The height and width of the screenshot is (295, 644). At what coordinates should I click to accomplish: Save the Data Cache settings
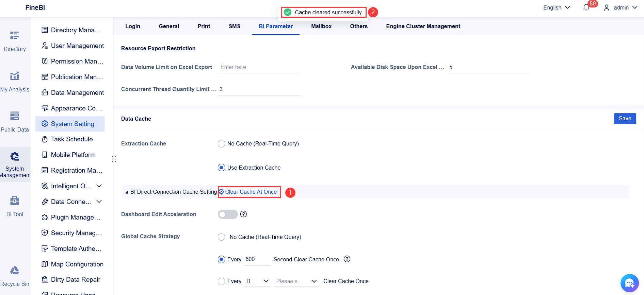[x=625, y=119]
